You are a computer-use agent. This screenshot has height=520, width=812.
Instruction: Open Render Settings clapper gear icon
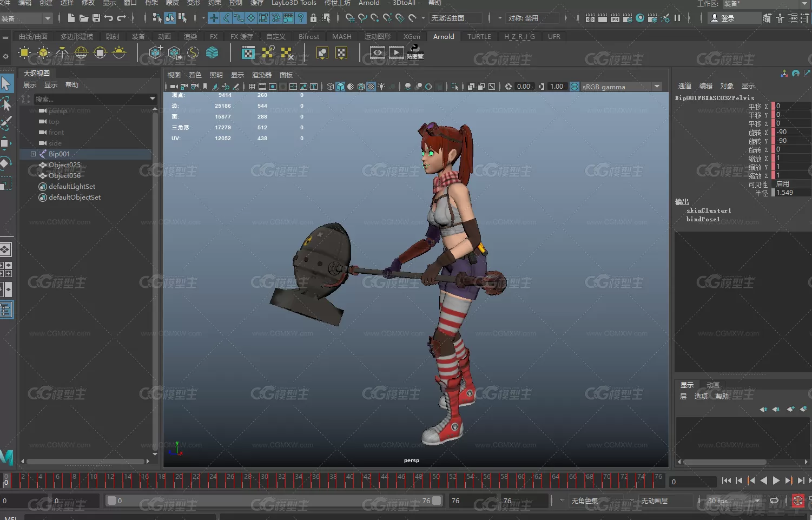point(628,18)
